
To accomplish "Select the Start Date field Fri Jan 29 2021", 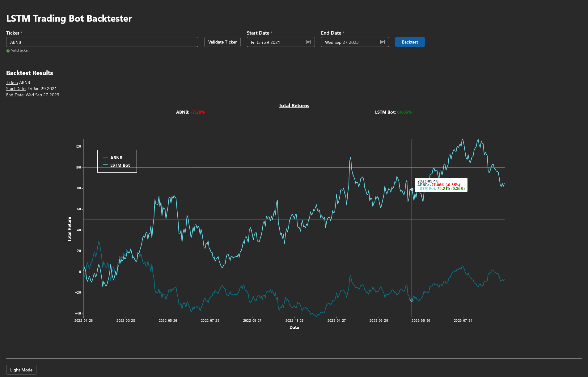I will [x=281, y=42].
